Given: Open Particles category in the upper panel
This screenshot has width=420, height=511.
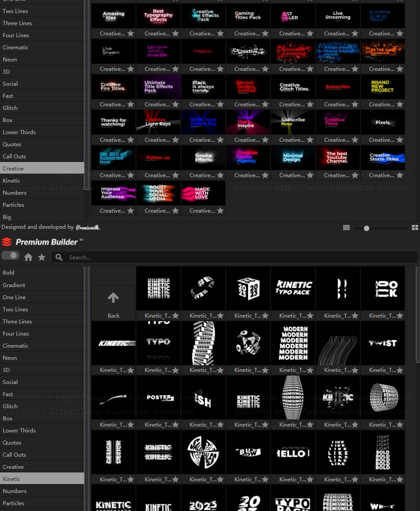Looking at the screenshot, I should coord(42,205).
